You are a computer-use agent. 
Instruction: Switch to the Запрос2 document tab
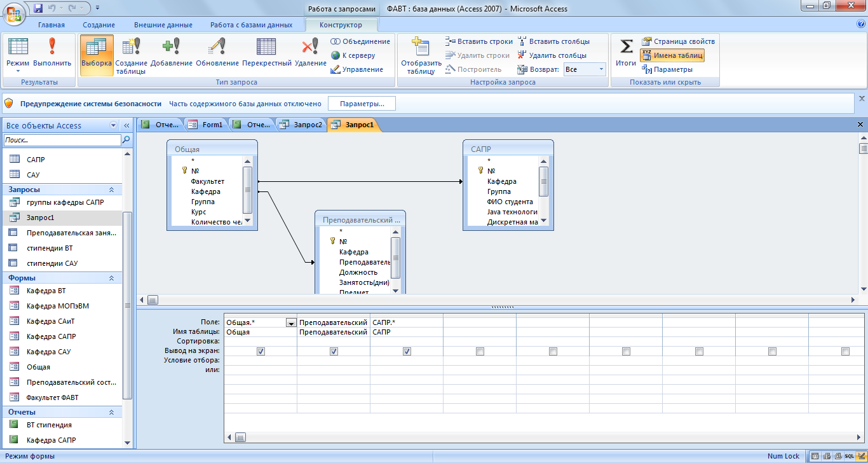coord(301,125)
